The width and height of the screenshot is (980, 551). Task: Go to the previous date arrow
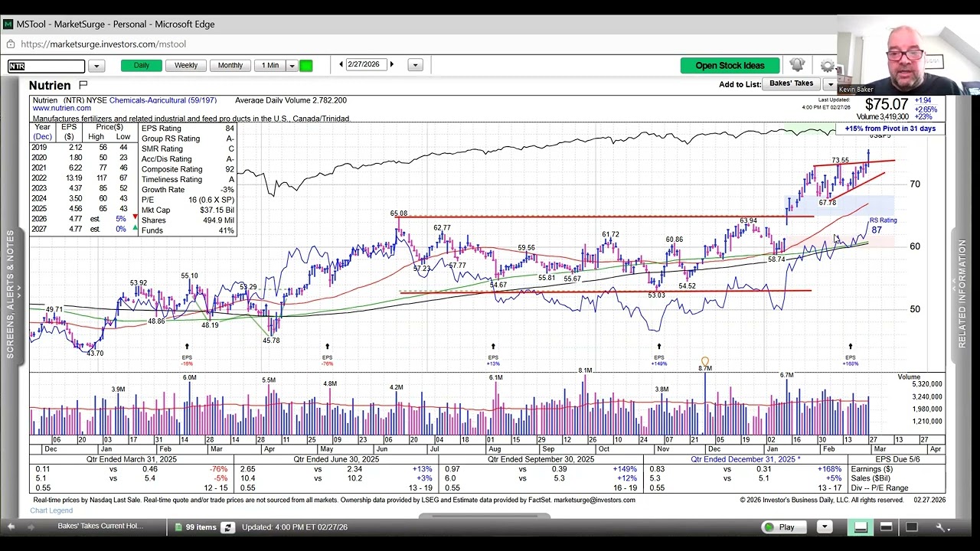point(341,65)
